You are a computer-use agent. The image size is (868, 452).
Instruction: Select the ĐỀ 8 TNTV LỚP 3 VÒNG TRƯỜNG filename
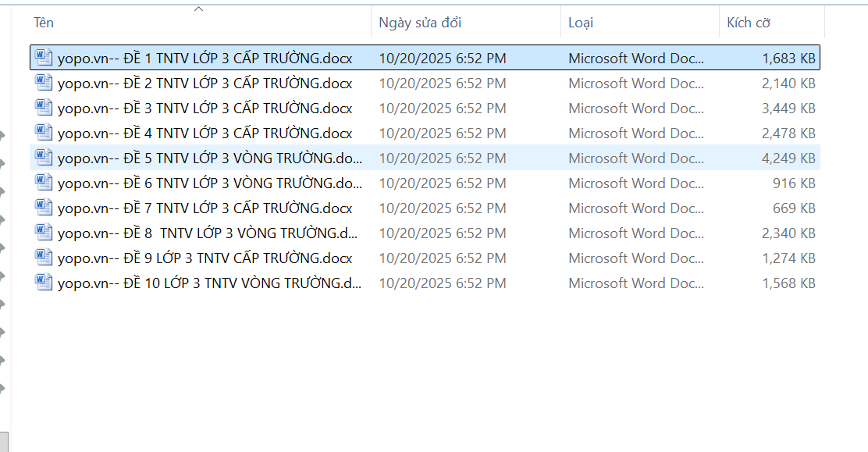[x=209, y=233]
